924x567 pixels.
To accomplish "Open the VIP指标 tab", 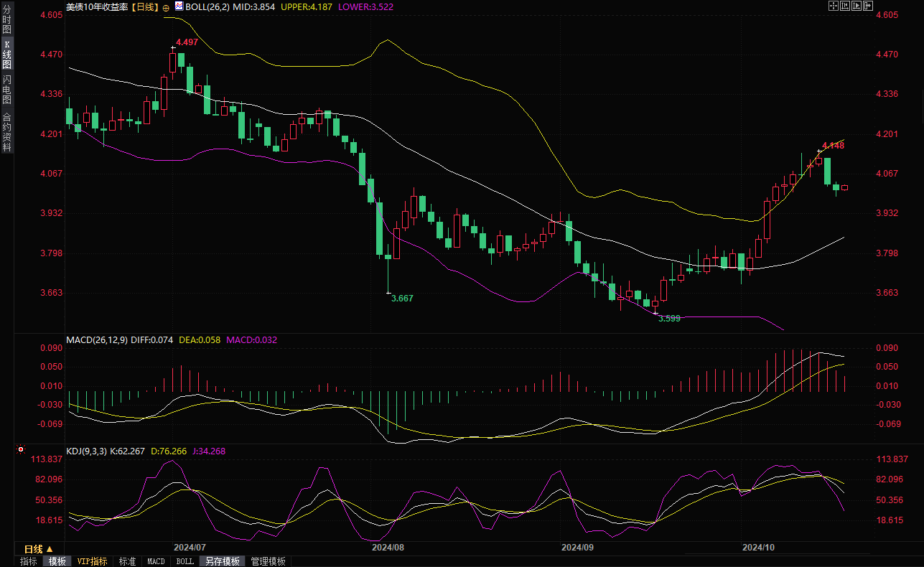I will pos(92,561).
